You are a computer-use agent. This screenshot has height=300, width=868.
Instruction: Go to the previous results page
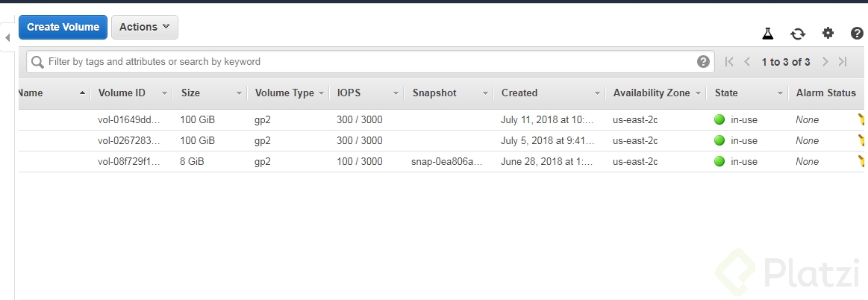click(747, 62)
